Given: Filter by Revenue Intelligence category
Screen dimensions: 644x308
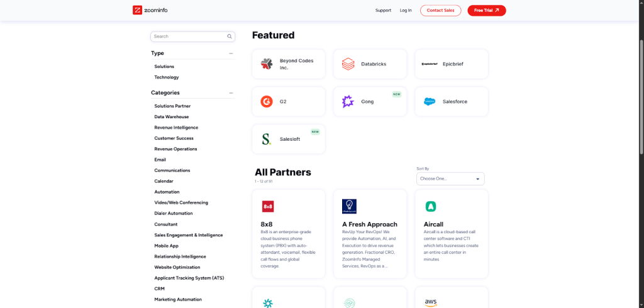Looking at the screenshot, I should point(176,128).
